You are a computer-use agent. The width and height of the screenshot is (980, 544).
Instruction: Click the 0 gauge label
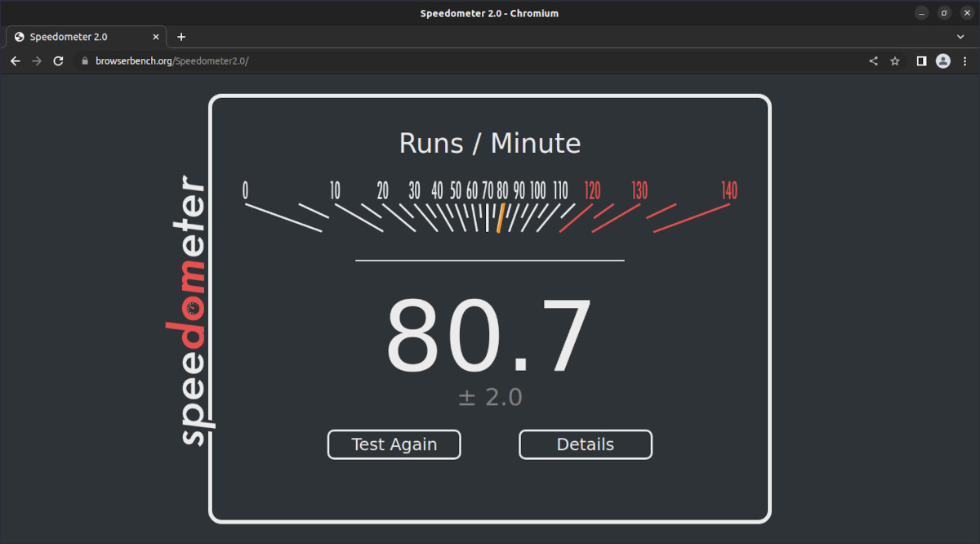[245, 190]
